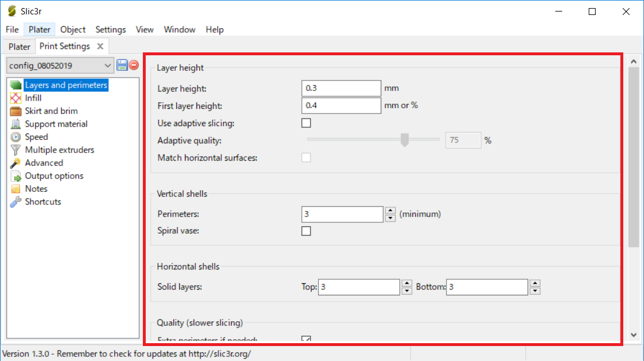Open the Multiple extruders settings page
This screenshot has width=644, height=361.
pyautogui.click(x=59, y=150)
